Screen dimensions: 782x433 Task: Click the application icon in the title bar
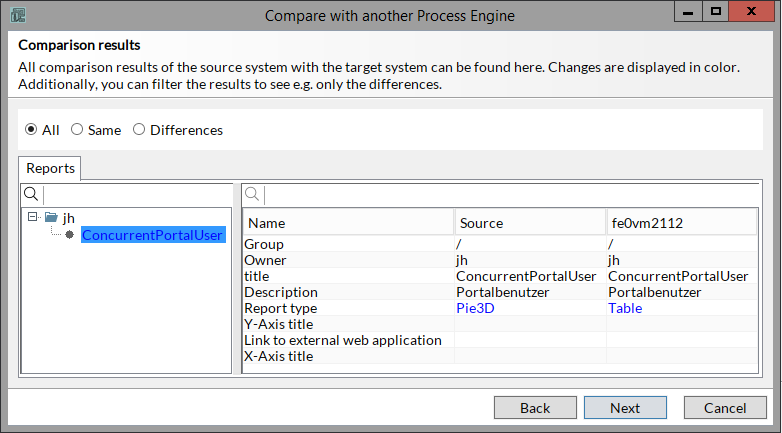[18, 14]
